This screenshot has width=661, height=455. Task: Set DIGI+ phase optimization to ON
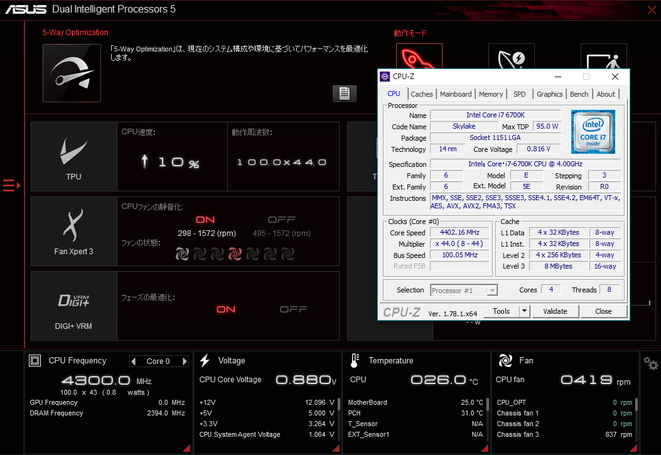(x=227, y=309)
